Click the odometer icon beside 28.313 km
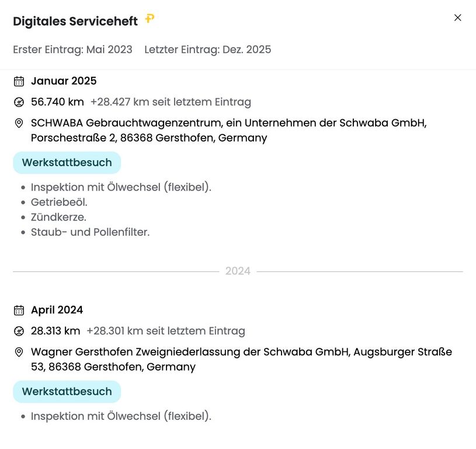Image resolution: width=476 pixels, height=449 pixels. (19, 331)
